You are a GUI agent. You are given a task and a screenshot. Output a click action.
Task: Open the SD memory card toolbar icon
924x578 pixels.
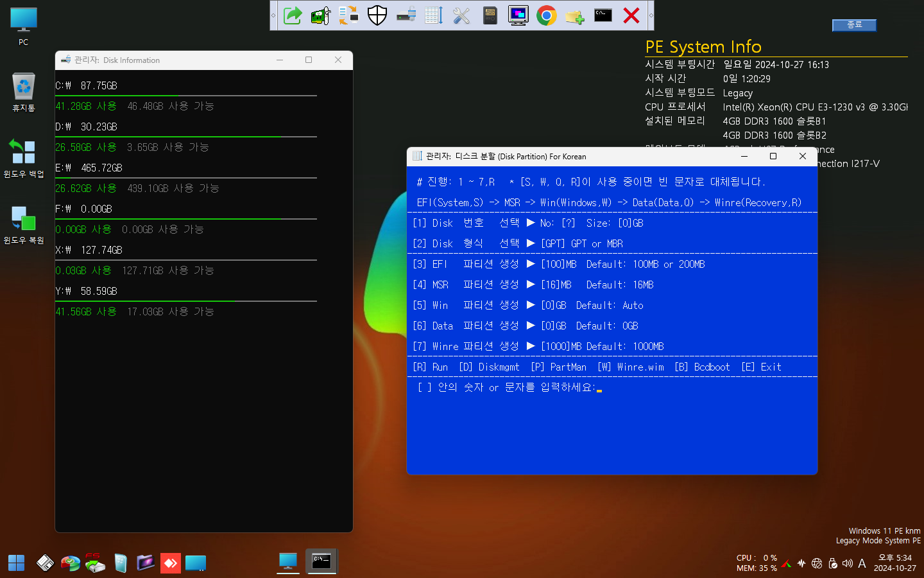[490, 15]
